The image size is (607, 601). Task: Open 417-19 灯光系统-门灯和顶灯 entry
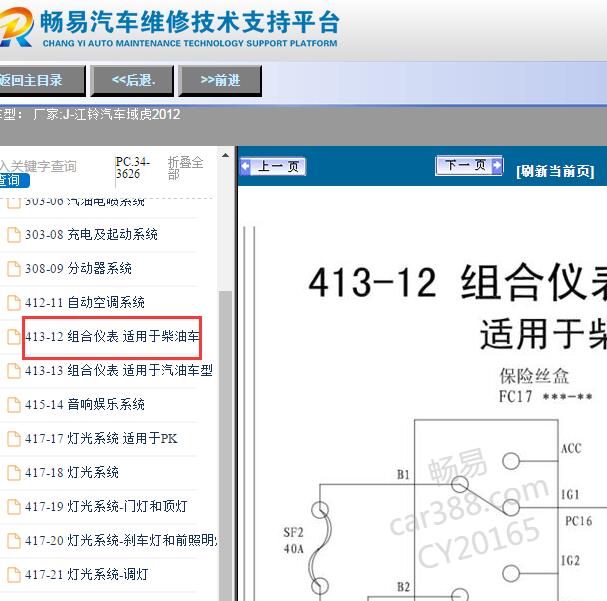click(106, 507)
